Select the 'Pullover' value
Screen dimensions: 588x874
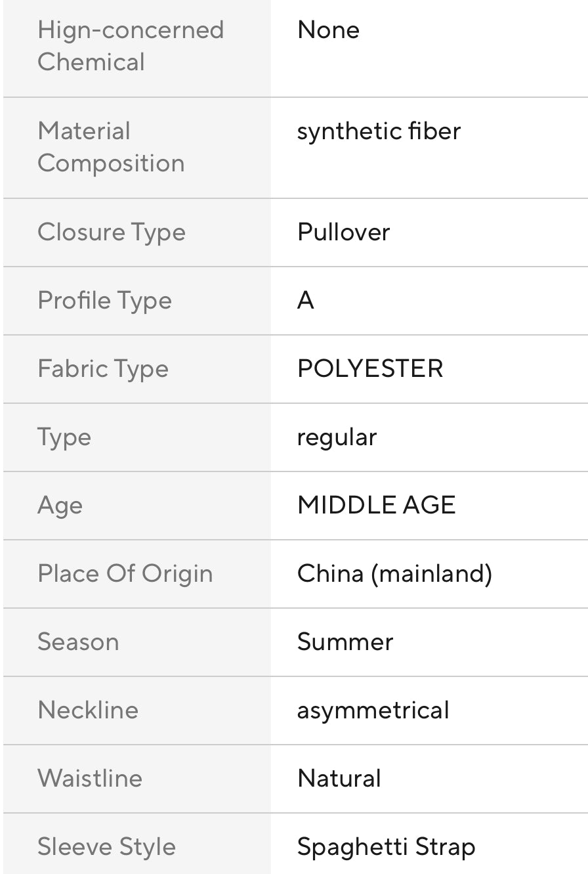(x=343, y=232)
